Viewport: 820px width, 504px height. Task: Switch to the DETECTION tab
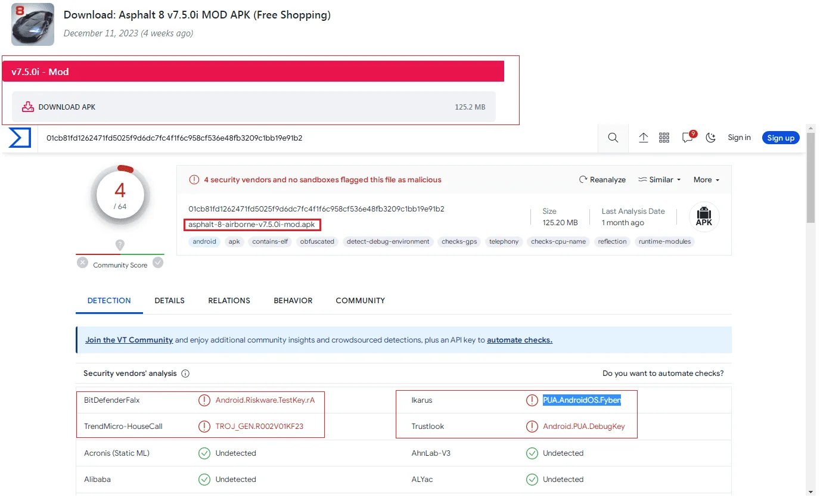pyautogui.click(x=109, y=301)
